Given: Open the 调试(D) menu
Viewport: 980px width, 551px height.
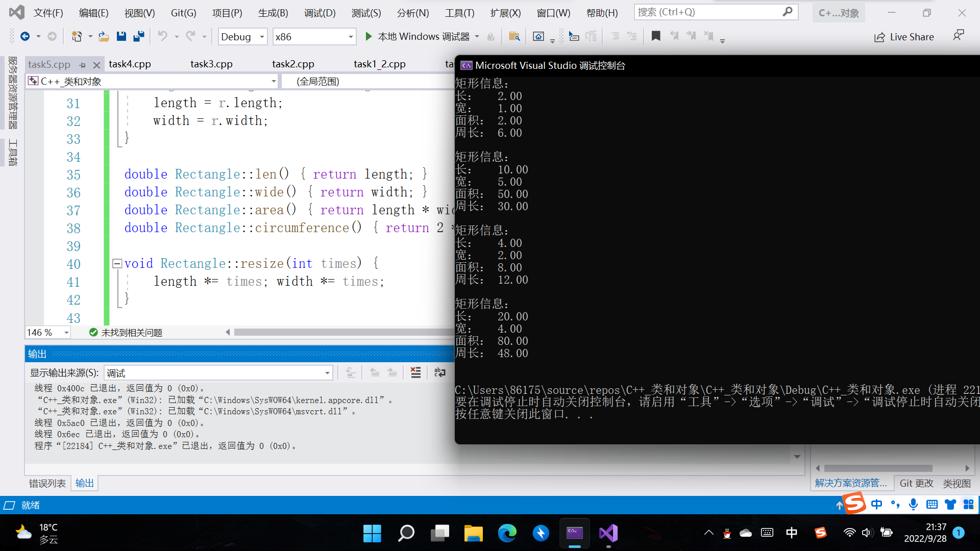Looking at the screenshot, I should pos(320,13).
